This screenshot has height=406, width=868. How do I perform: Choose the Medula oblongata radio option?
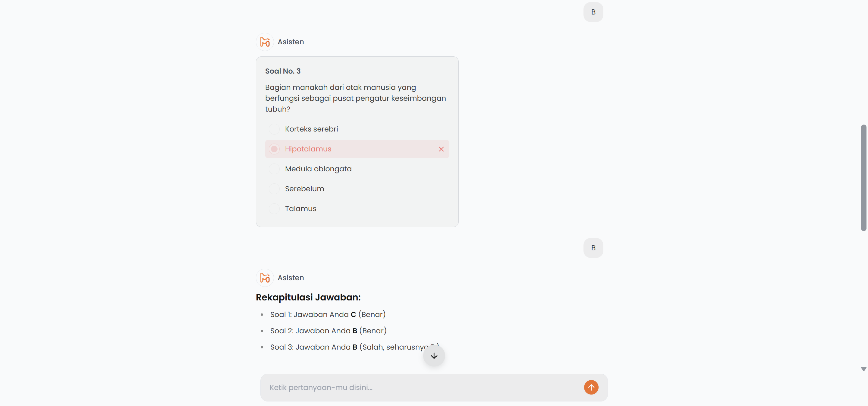tap(274, 169)
